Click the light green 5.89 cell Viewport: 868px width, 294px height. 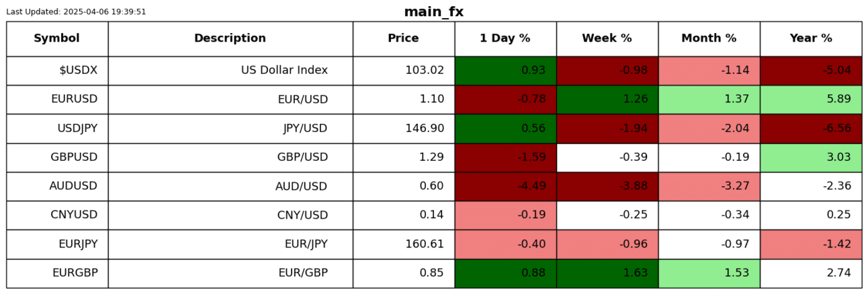point(811,100)
